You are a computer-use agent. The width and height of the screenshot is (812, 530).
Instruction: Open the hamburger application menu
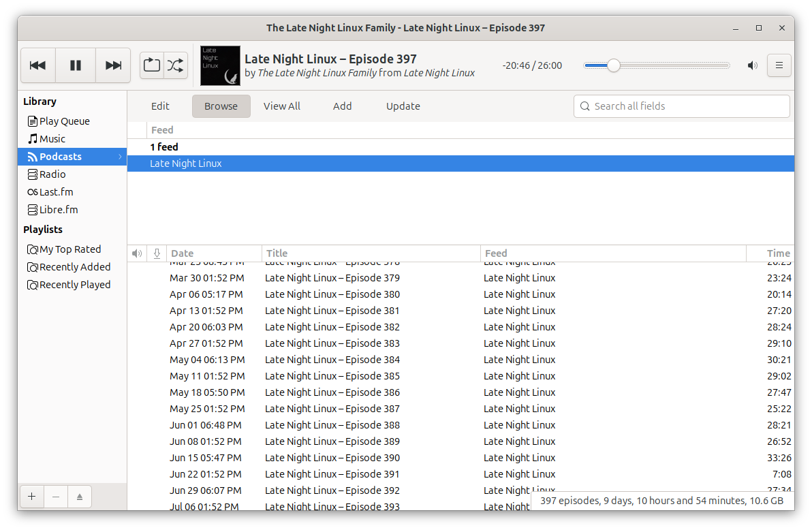click(779, 65)
